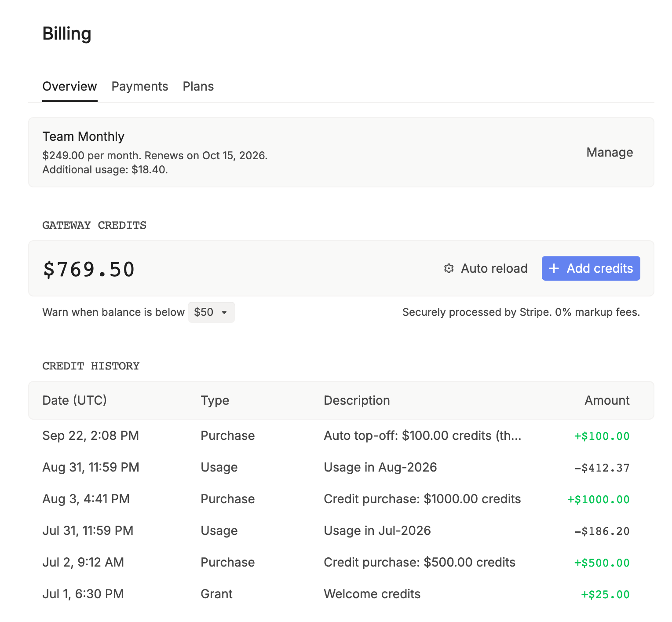Click Manage for the Team Monthly plan
672x622 pixels.
coord(610,152)
